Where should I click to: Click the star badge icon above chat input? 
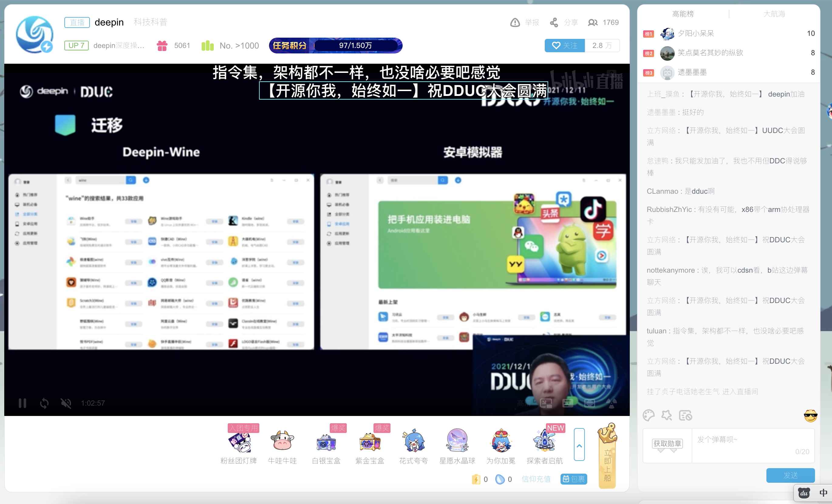pyautogui.click(x=667, y=415)
